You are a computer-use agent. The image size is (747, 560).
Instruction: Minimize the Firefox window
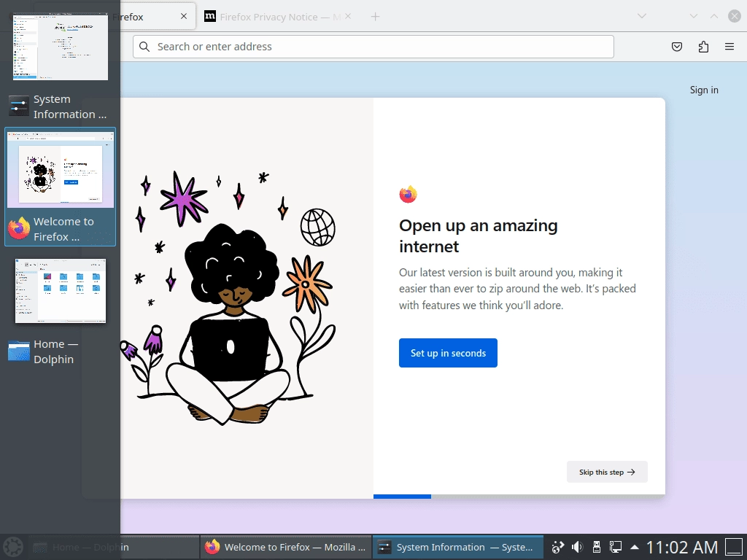tap(694, 16)
